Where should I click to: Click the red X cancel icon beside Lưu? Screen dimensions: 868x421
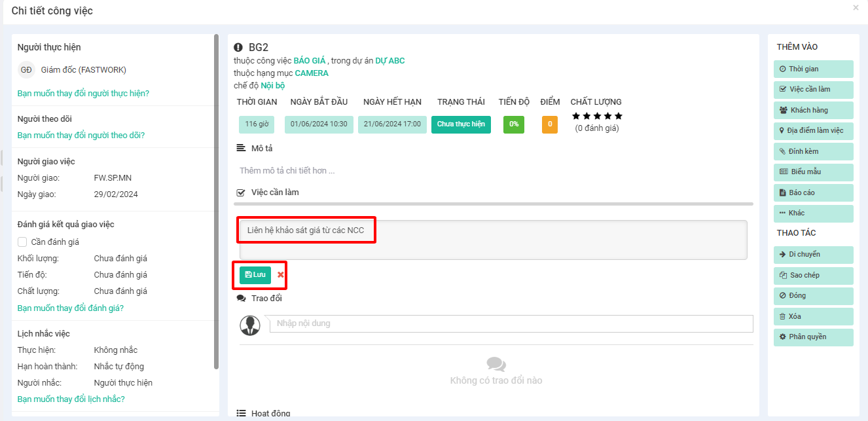(x=281, y=275)
